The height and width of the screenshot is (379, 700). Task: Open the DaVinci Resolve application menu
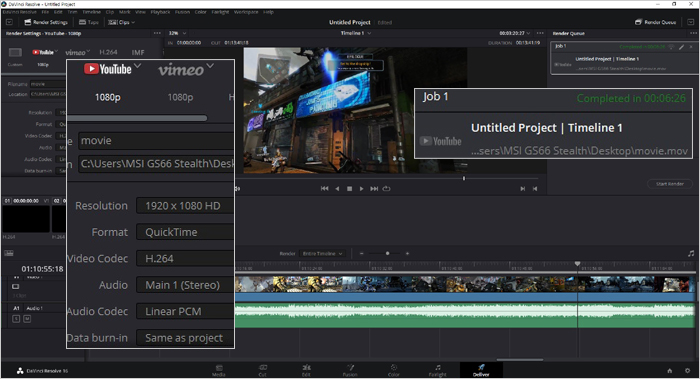[x=19, y=12]
